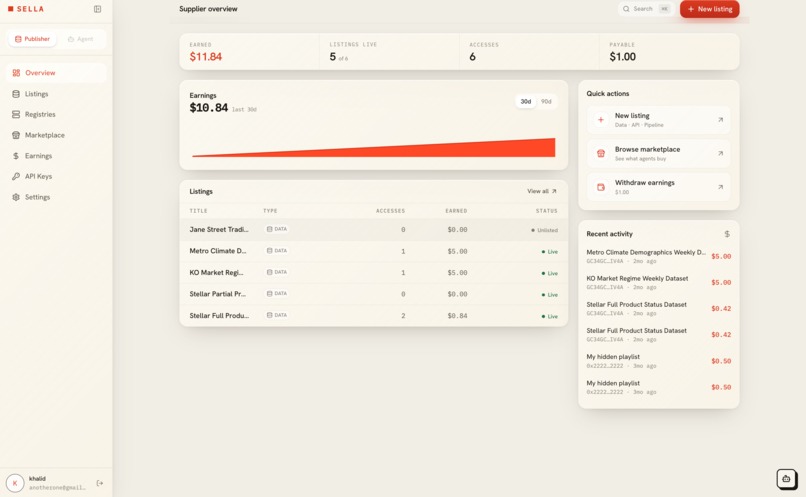Open Settings in sidebar
806x497 pixels.
[56, 197]
